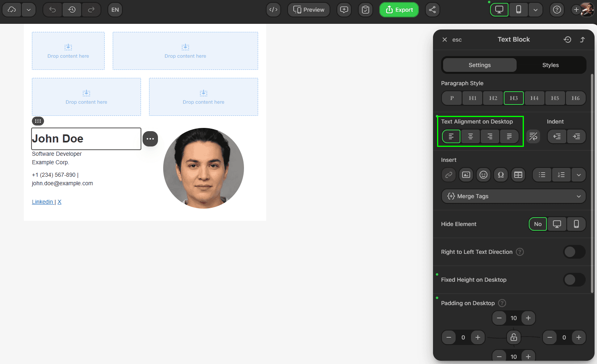Insert a link
This screenshot has height=364, width=597.
pos(449,175)
